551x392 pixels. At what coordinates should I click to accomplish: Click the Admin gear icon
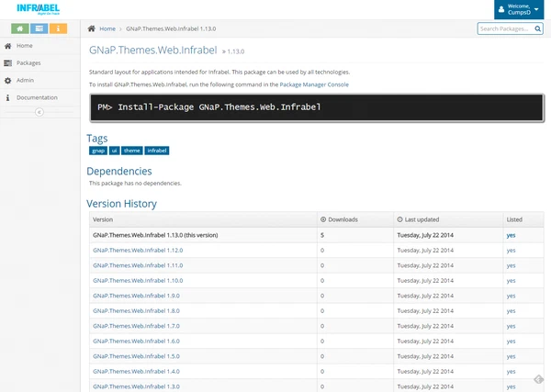point(7,81)
